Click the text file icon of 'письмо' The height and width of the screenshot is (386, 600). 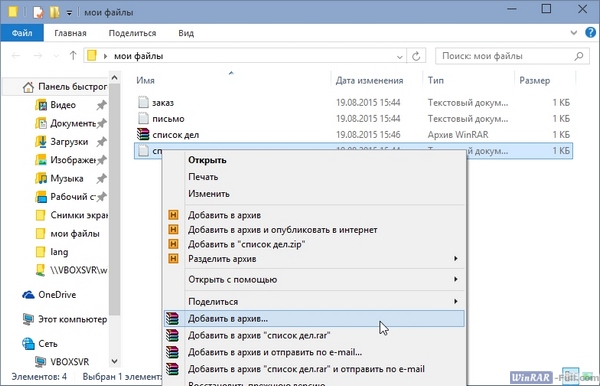(x=143, y=118)
